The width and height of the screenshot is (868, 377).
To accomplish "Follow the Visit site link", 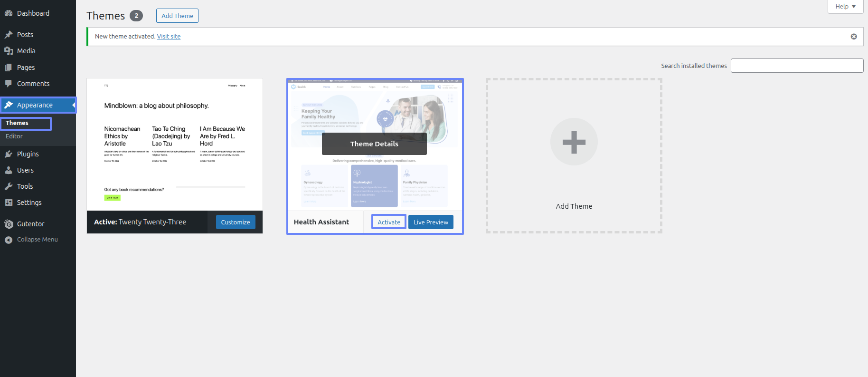I will [169, 37].
